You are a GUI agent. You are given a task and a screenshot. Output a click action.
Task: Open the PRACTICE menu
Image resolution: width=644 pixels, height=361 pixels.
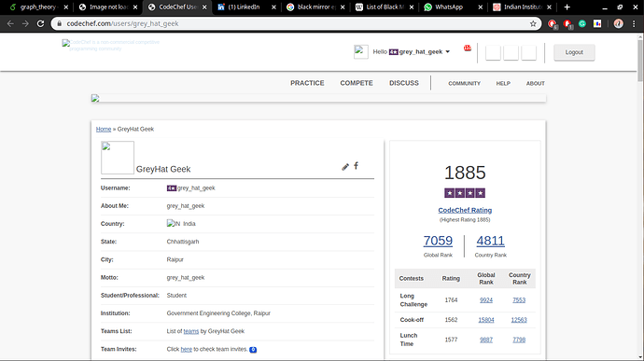click(307, 83)
